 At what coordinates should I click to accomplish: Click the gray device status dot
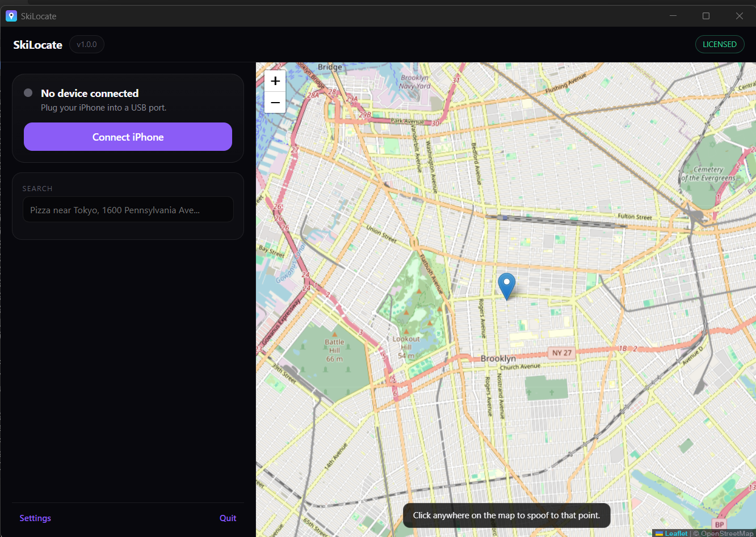(28, 92)
